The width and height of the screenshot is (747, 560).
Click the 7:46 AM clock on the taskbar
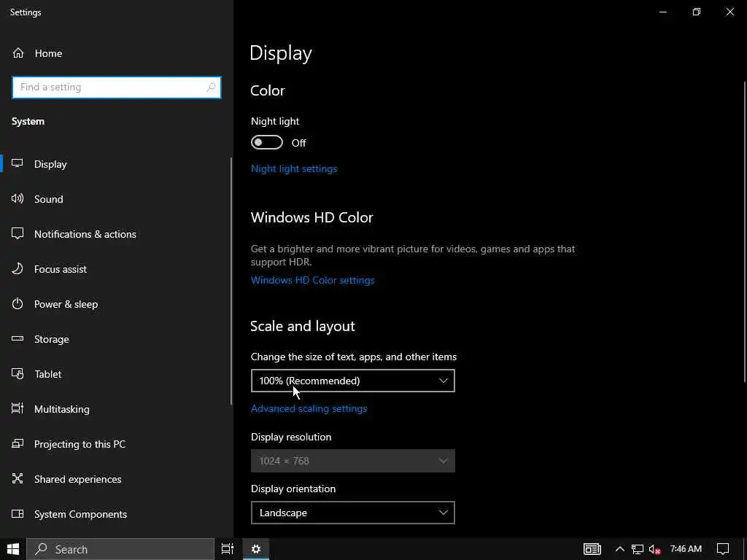click(686, 549)
